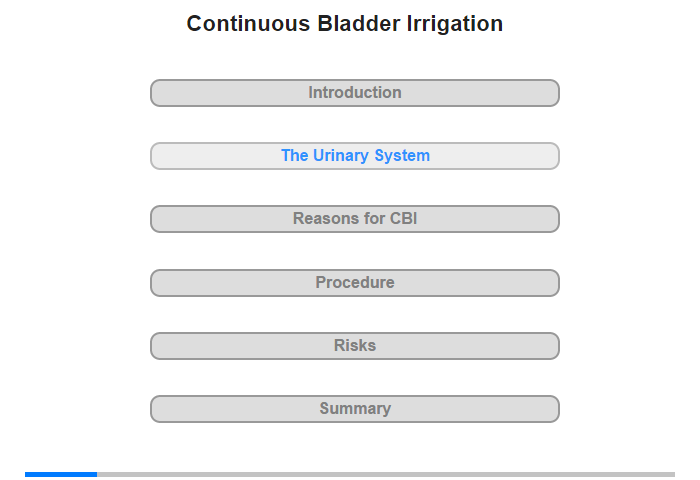
Task: Go to Reasons for CBI
Action: coord(354,219)
